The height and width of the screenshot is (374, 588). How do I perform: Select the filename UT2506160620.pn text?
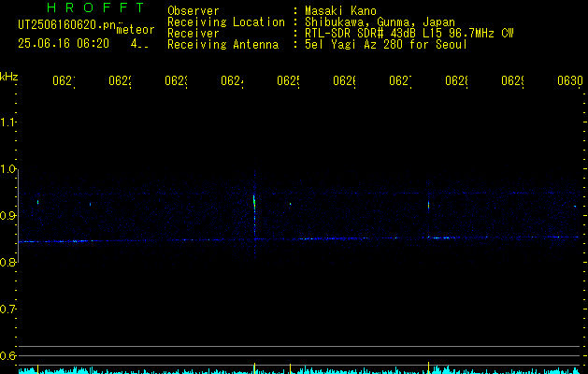coord(66,25)
